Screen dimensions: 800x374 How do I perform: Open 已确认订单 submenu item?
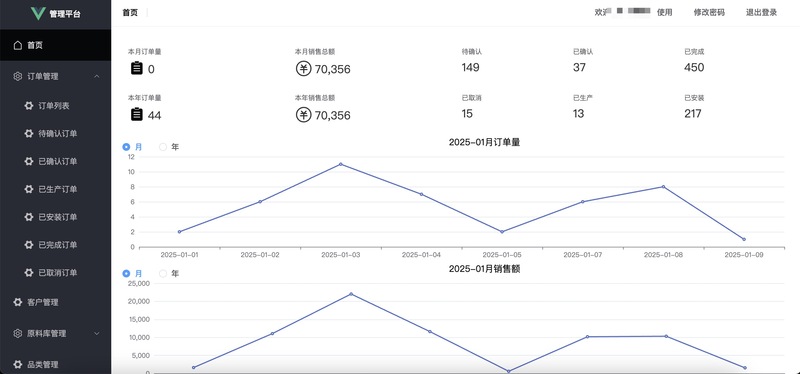[56, 161]
